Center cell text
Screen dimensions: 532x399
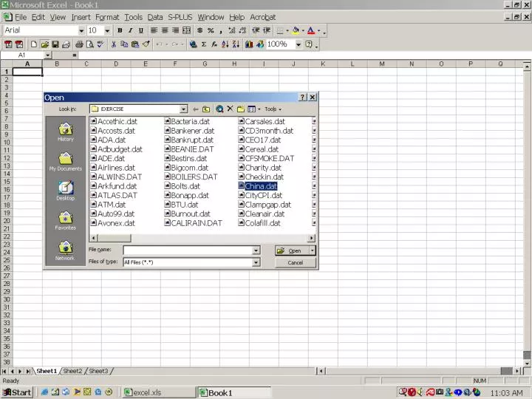pos(165,30)
